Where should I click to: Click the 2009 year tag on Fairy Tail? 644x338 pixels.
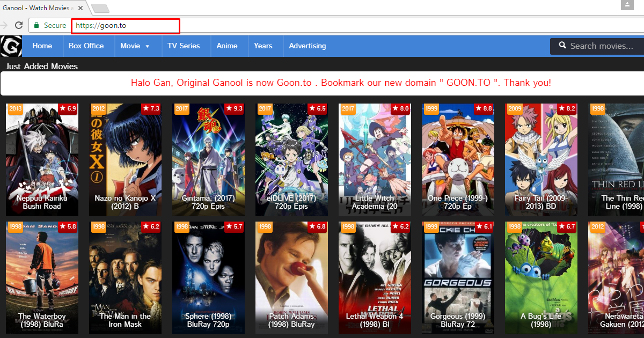point(514,108)
